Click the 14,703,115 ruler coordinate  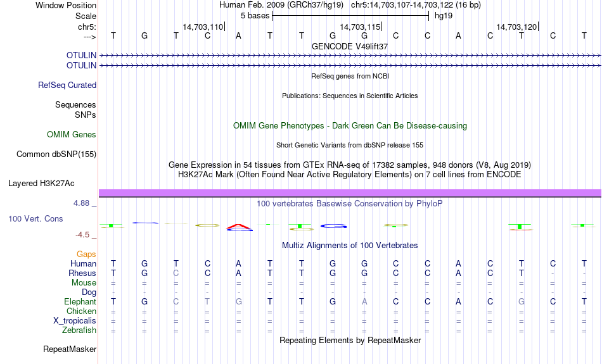[x=360, y=27]
